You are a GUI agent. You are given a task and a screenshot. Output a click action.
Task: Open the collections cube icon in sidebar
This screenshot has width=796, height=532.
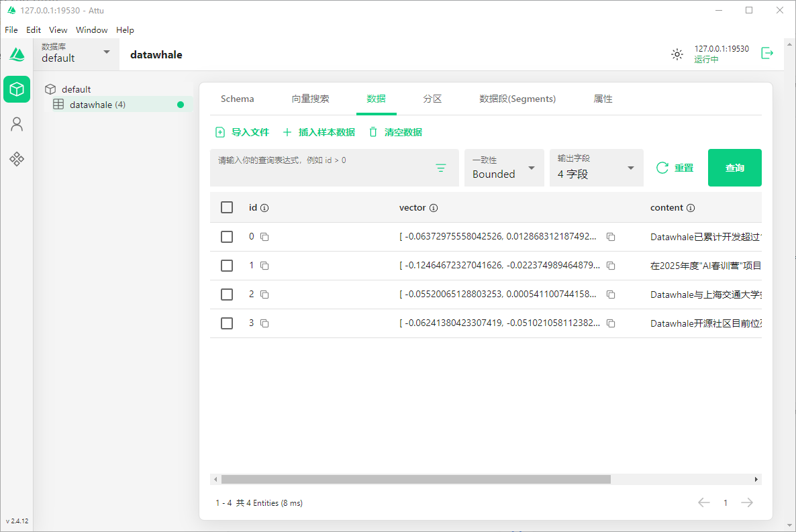pos(17,89)
